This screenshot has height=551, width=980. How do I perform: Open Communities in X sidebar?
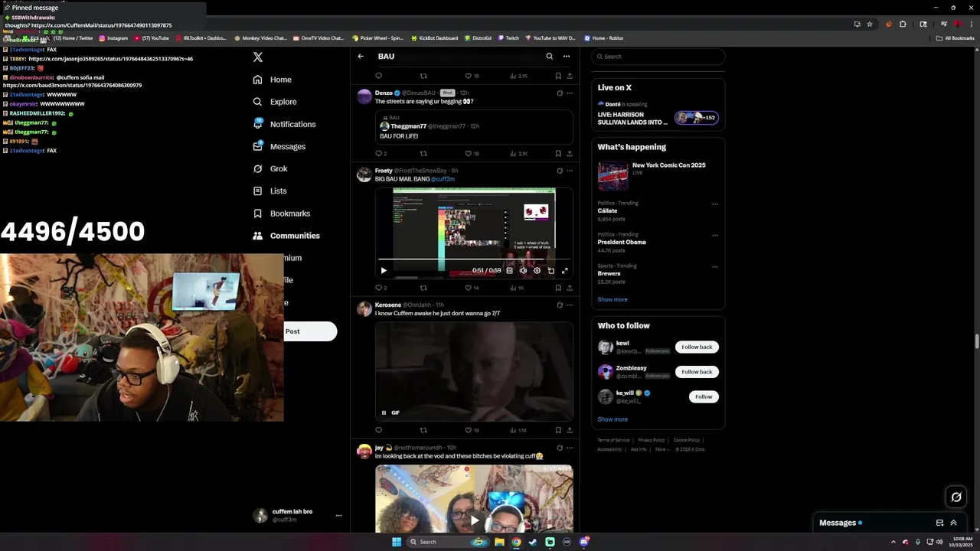click(286, 236)
